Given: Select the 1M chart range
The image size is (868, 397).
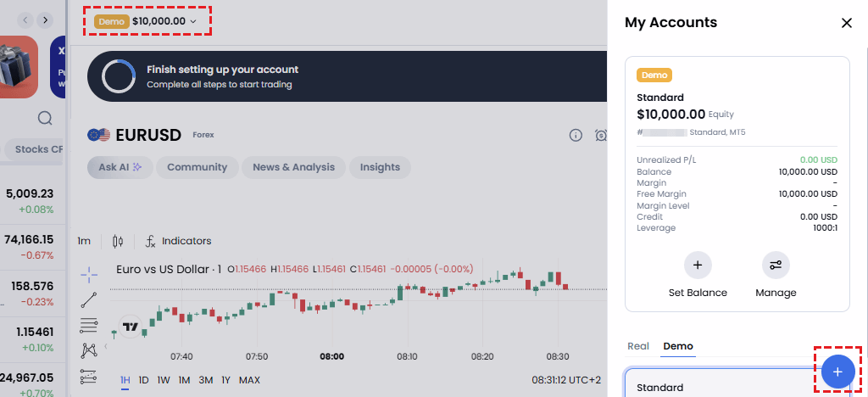Looking at the screenshot, I should pyautogui.click(x=184, y=380).
